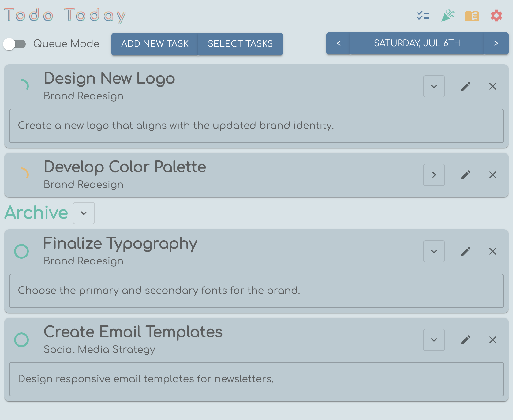Click the Todo Today logo
Image resolution: width=513 pixels, height=420 pixels.
65,15
